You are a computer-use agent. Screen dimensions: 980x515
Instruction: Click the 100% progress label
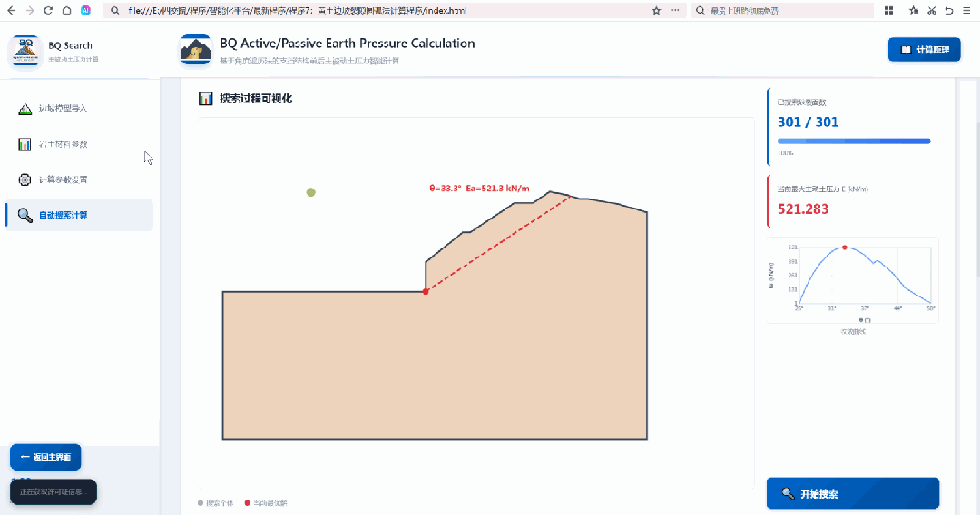tap(785, 153)
